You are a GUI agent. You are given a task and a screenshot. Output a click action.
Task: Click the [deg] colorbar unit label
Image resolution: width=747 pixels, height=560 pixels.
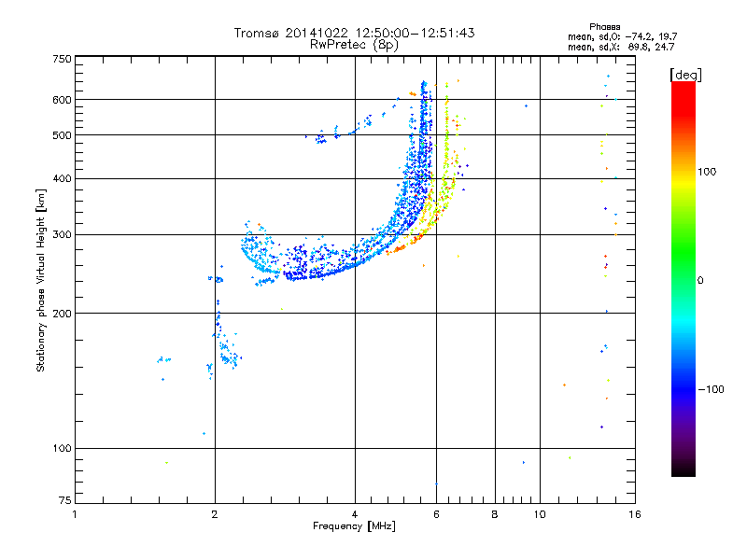pos(684,74)
